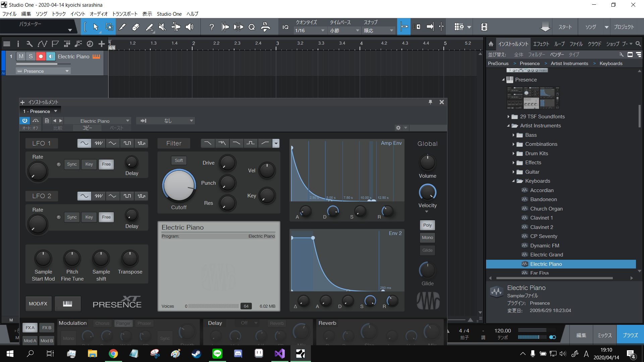Viewport: 644px width, 362px height.
Task: Select Church Organ preset
Action: [x=546, y=208]
